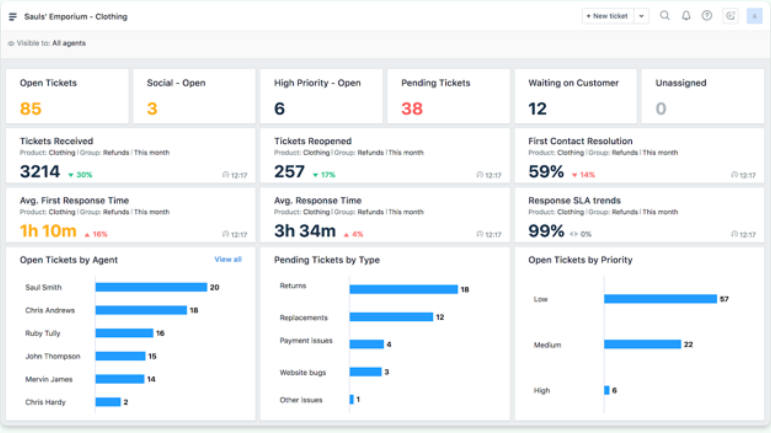Open the Avg. Response Time widget
The height and width of the screenshot is (433, 771).
click(x=383, y=217)
